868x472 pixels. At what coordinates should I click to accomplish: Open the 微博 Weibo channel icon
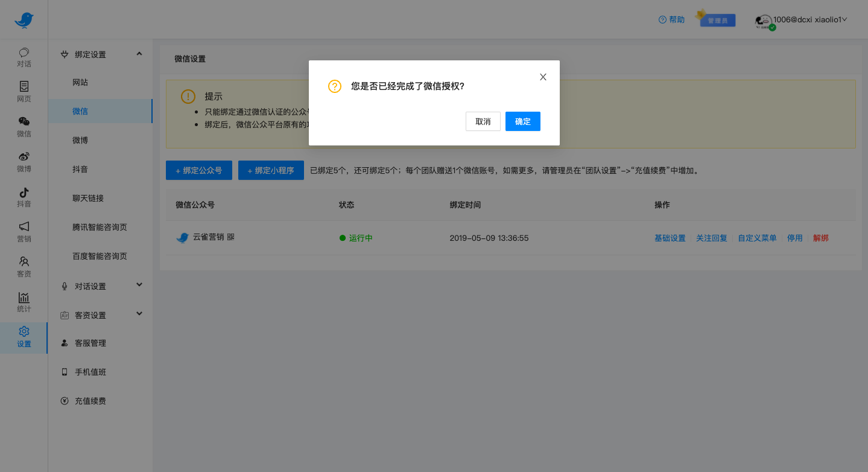click(24, 163)
